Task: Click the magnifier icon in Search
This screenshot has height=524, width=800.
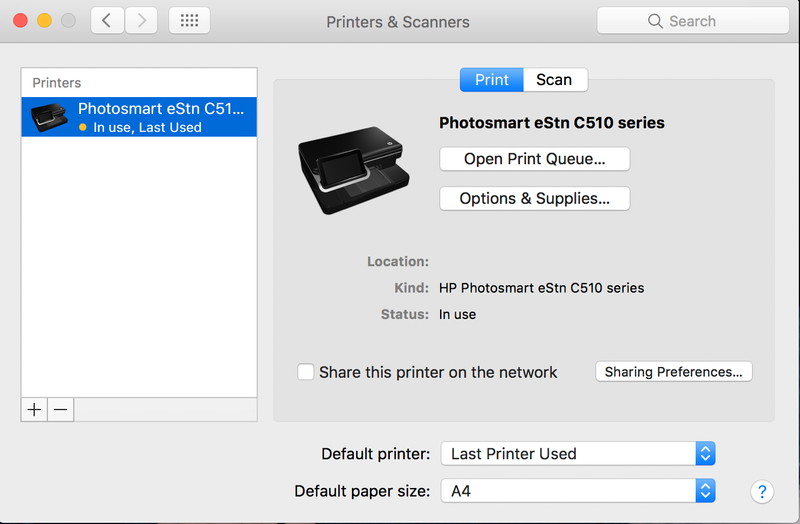Action: 655,21
